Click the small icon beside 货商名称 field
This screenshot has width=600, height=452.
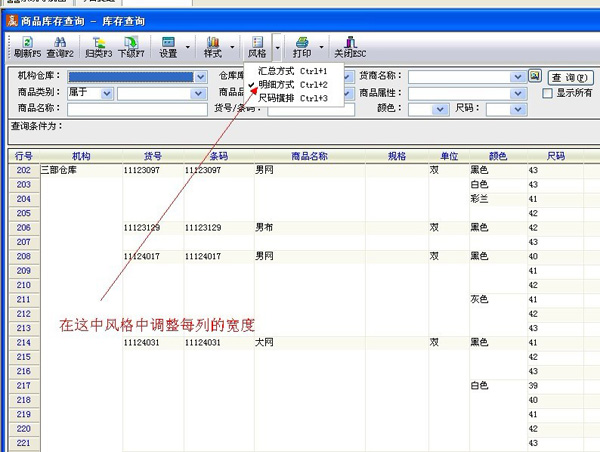click(534, 76)
